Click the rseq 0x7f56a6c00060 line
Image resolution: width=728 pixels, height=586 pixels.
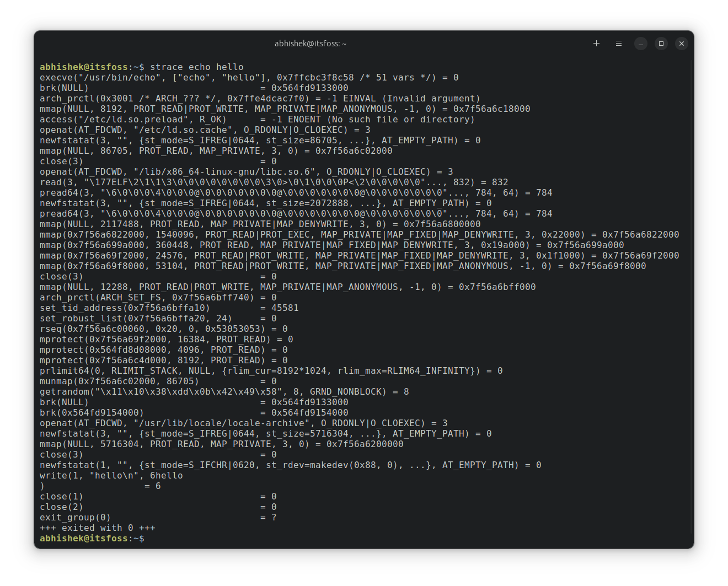click(x=164, y=329)
